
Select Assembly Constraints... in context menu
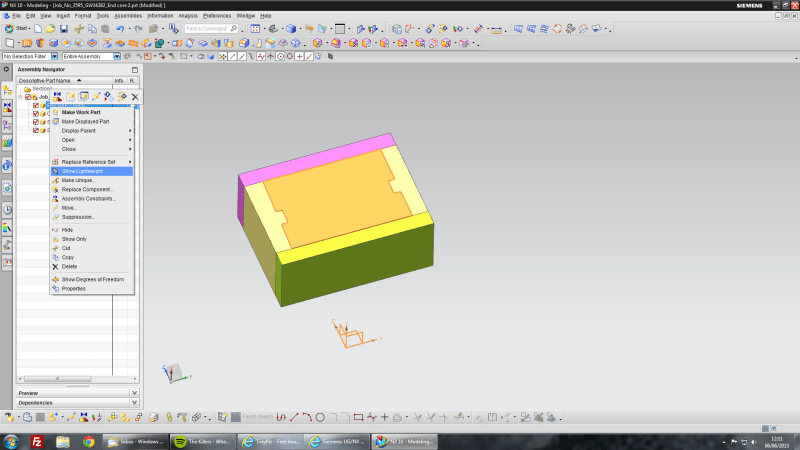(x=92, y=198)
